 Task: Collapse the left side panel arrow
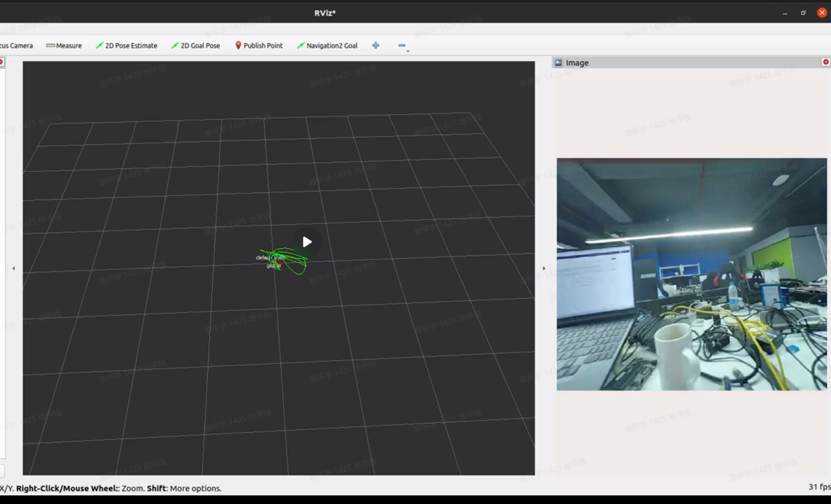point(14,268)
